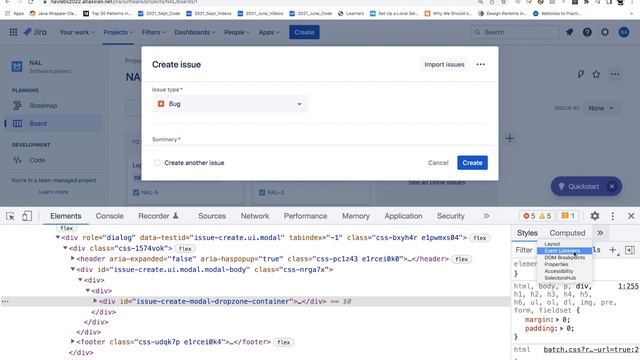Click ellipsis beside selected DOM node
The height and width of the screenshot is (360, 640).
5,302
